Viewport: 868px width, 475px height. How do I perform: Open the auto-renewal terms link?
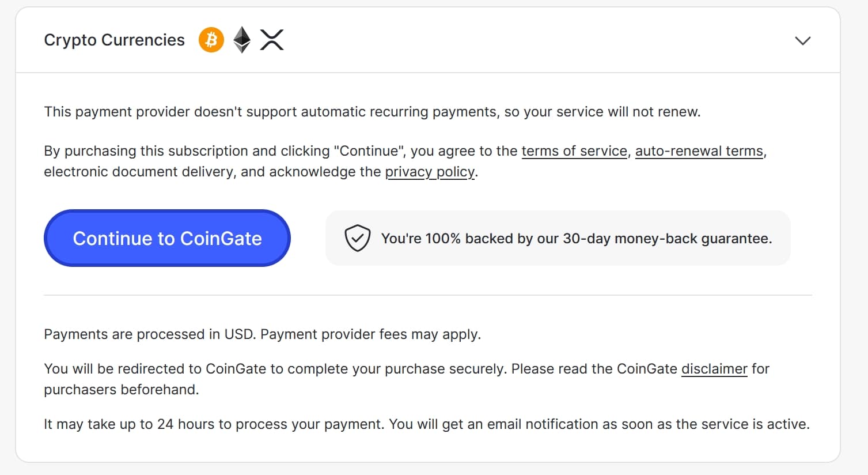click(x=699, y=151)
